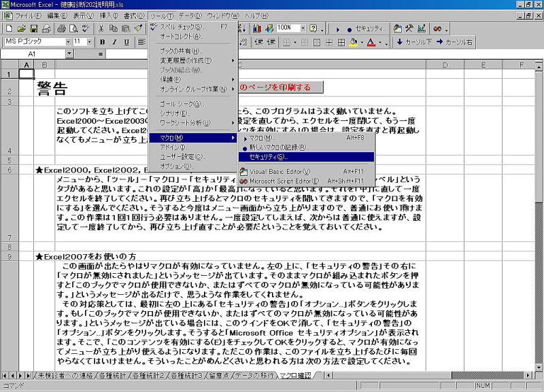The height and width of the screenshot is (392, 544).
Task: Click the formula bar equals sign
Action: coord(100,54)
